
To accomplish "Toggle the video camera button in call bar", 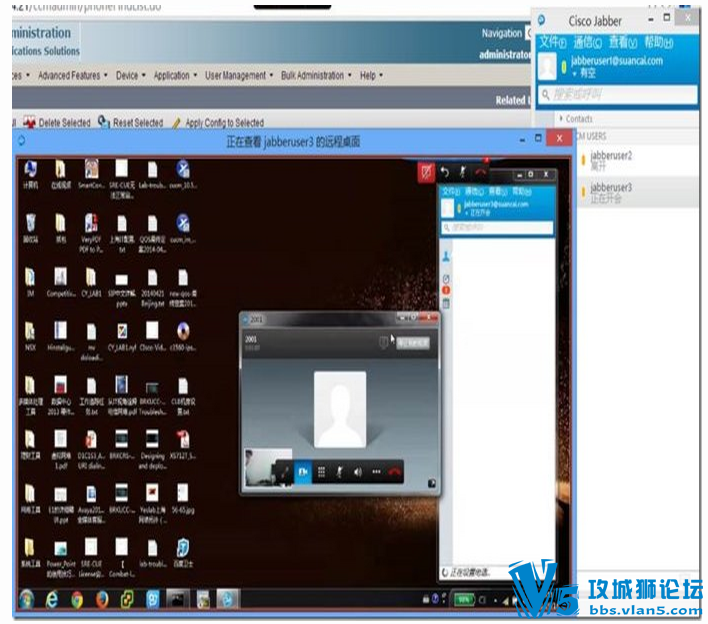I will click(x=303, y=472).
